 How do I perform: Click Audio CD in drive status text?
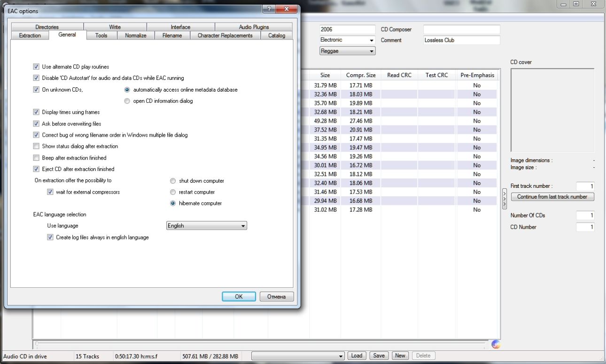[25, 356]
